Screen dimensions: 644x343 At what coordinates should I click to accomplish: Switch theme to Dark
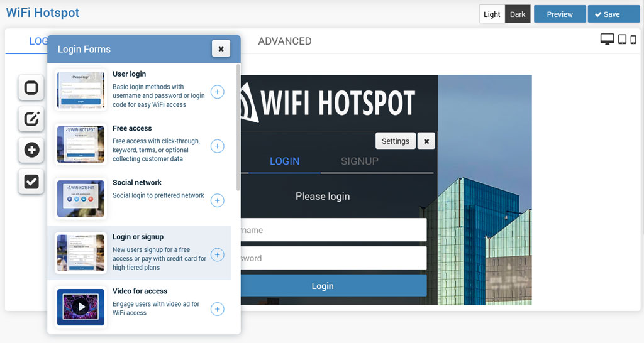coord(518,14)
